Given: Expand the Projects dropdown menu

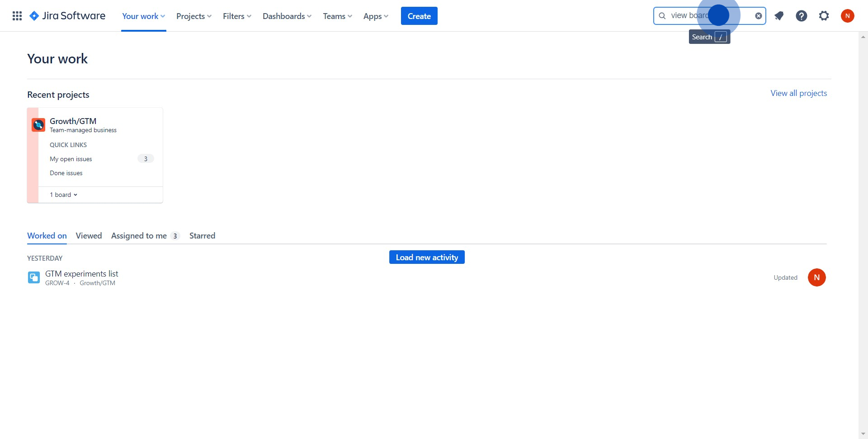Looking at the screenshot, I should tap(193, 16).
